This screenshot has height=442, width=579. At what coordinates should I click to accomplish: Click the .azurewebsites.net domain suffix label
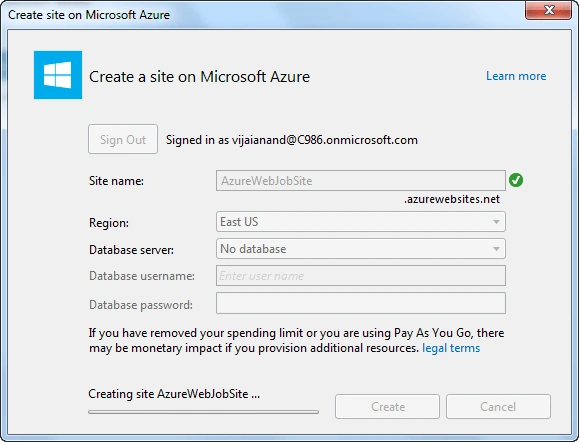tap(452, 199)
